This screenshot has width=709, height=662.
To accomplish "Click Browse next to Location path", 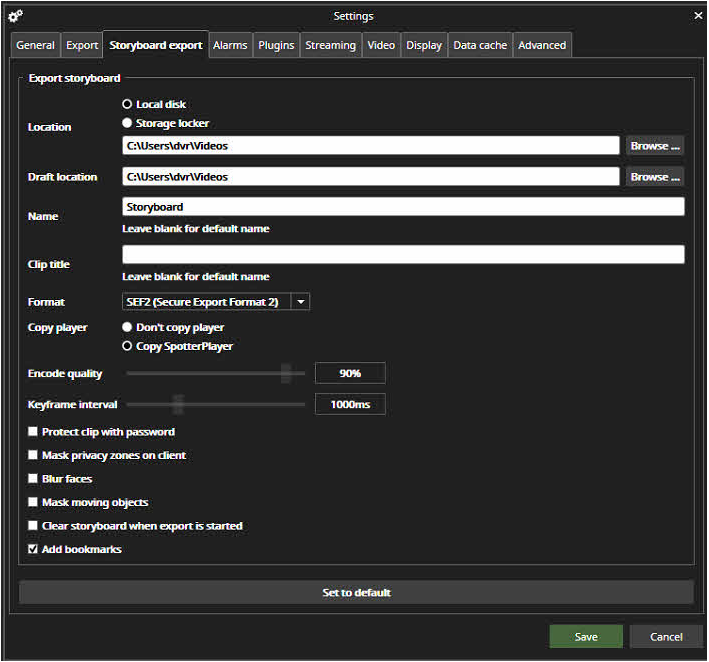I will tap(655, 146).
